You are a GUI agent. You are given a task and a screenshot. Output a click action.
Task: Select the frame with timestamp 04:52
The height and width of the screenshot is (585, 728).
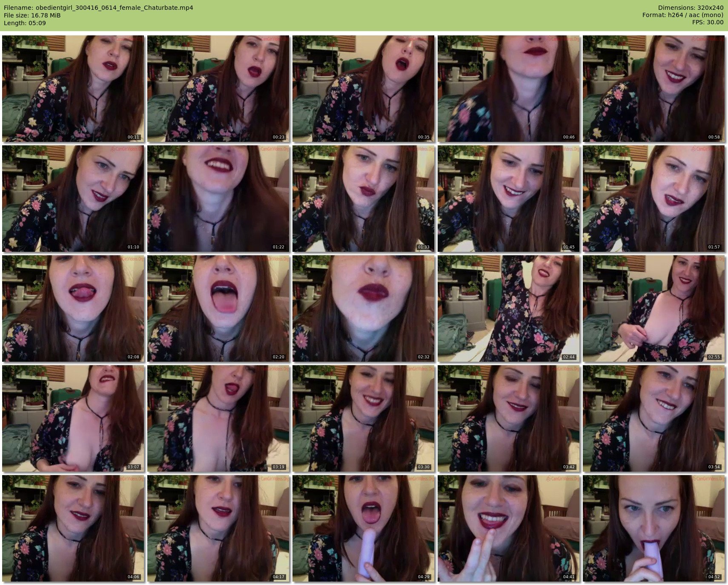point(653,528)
